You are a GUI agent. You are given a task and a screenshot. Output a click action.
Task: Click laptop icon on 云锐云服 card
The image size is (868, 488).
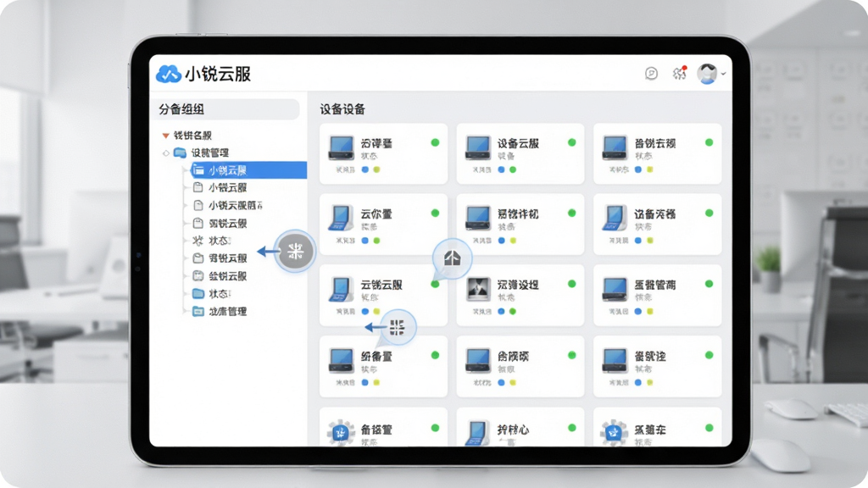(341, 290)
